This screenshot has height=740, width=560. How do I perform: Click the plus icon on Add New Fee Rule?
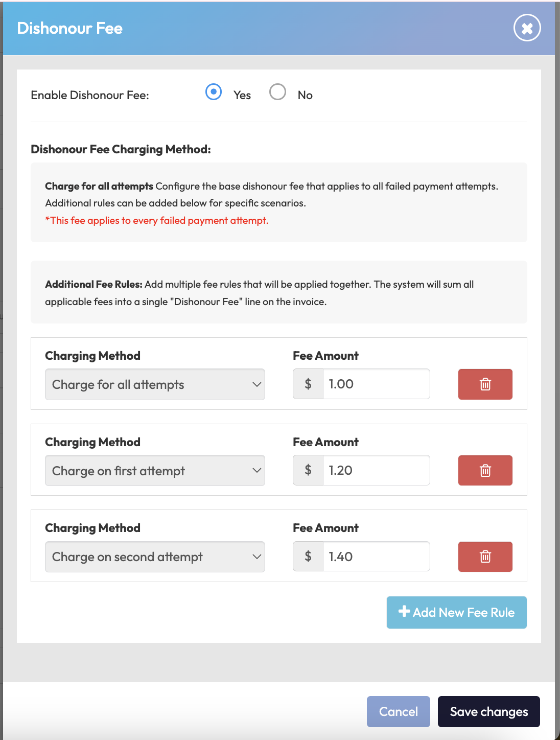(x=404, y=612)
